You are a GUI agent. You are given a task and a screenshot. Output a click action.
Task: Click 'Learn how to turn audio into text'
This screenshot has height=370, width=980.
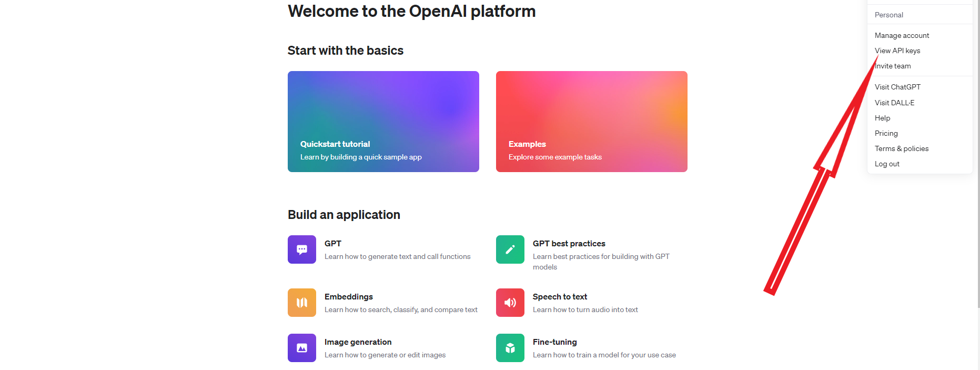pyautogui.click(x=585, y=309)
